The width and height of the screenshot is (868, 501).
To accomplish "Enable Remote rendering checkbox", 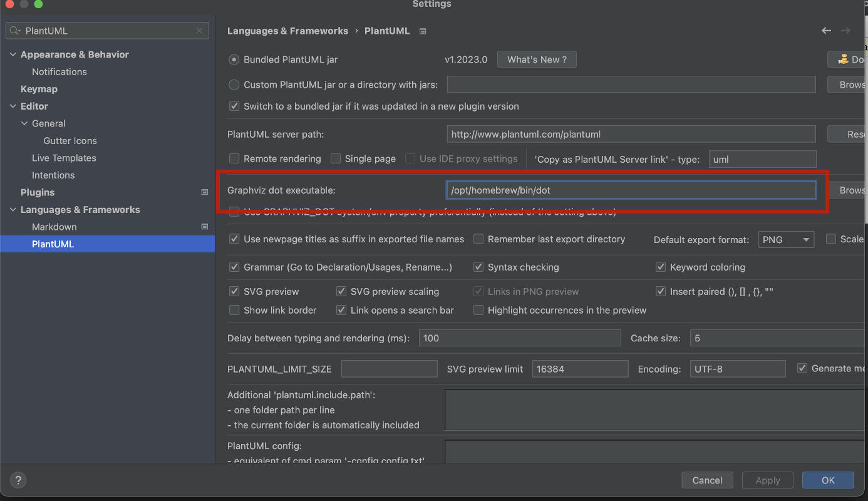I will click(x=234, y=159).
